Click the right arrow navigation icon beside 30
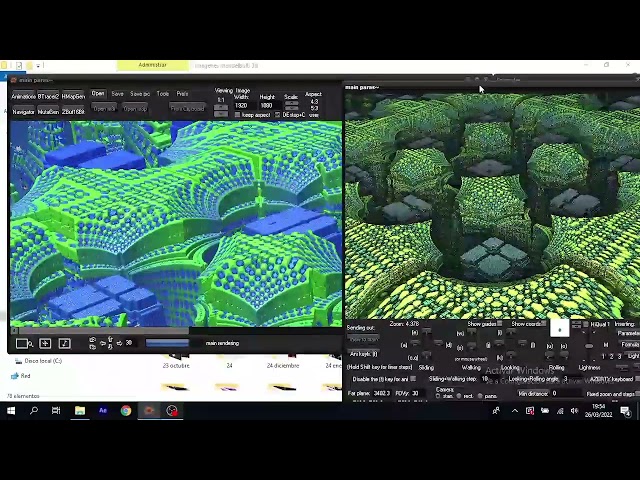 (x=119, y=344)
